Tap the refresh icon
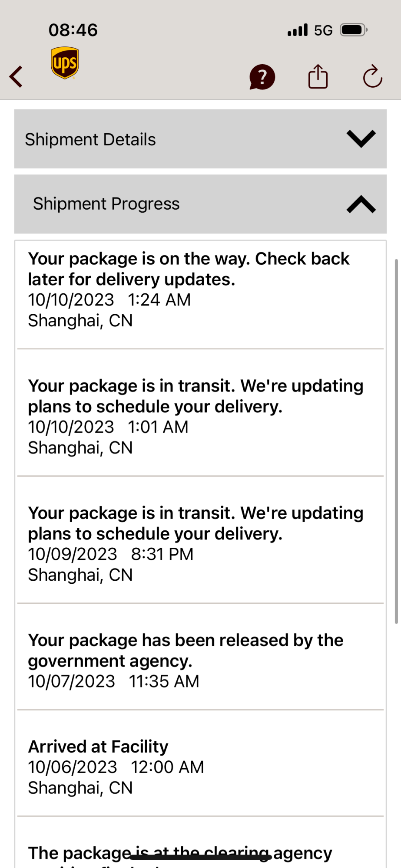This screenshot has width=401, height=868. pos(372,77)
